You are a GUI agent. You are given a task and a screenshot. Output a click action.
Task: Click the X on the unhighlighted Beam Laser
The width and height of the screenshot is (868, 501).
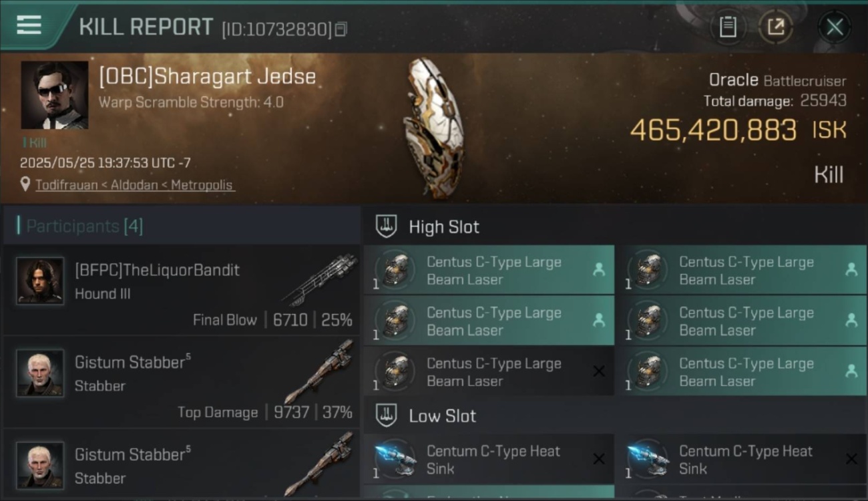[599, 371]
